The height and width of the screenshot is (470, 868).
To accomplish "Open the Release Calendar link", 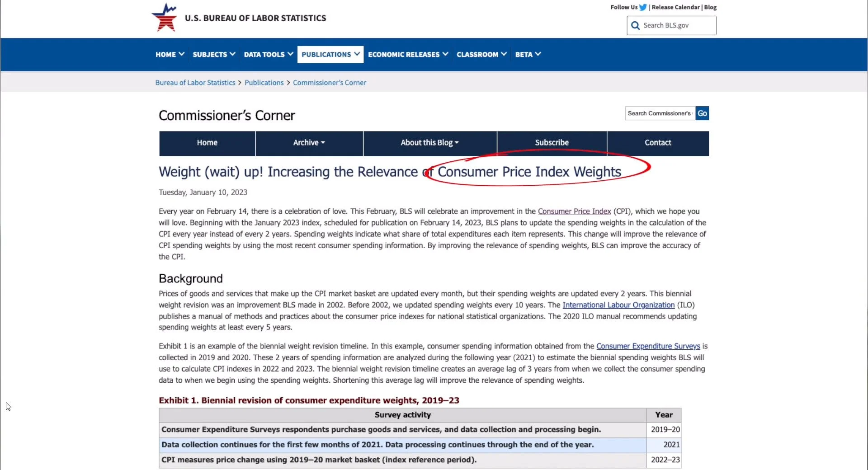I will [x=675, y=7].
